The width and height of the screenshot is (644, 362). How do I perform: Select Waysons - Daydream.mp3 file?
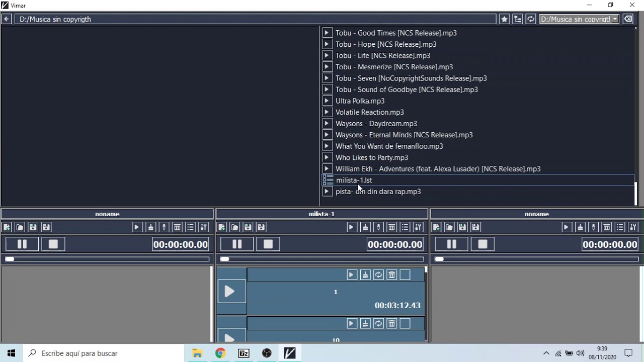coord(376,123)
